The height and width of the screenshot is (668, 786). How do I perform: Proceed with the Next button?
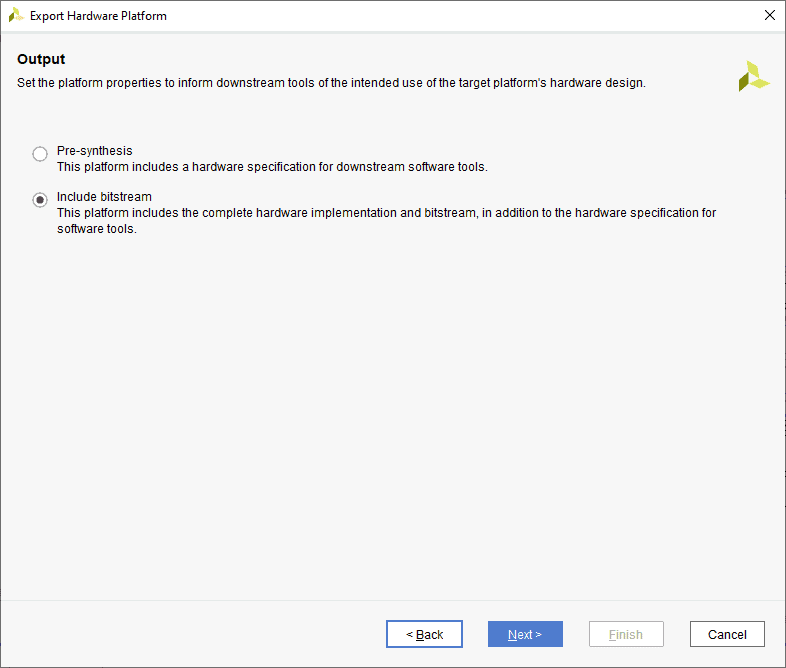click(525, 634)
